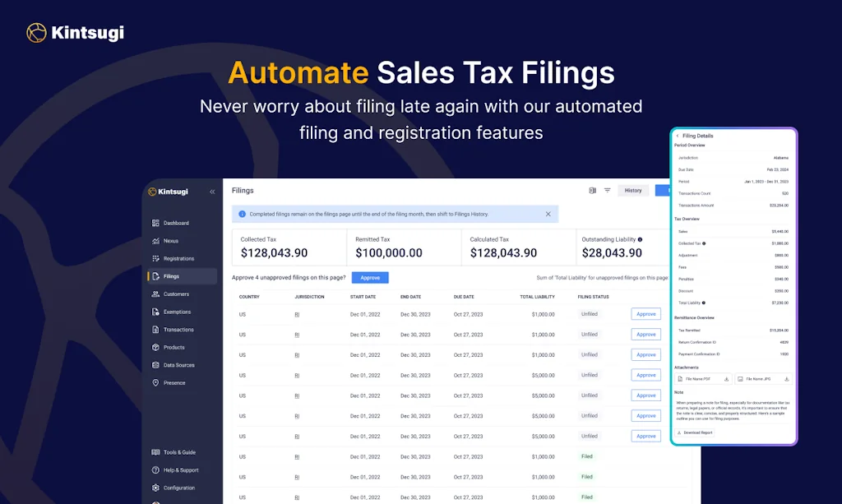Open the Dashboard sidebar icon
The height and width of the screenshot is (504, 842).
(155, 223)
